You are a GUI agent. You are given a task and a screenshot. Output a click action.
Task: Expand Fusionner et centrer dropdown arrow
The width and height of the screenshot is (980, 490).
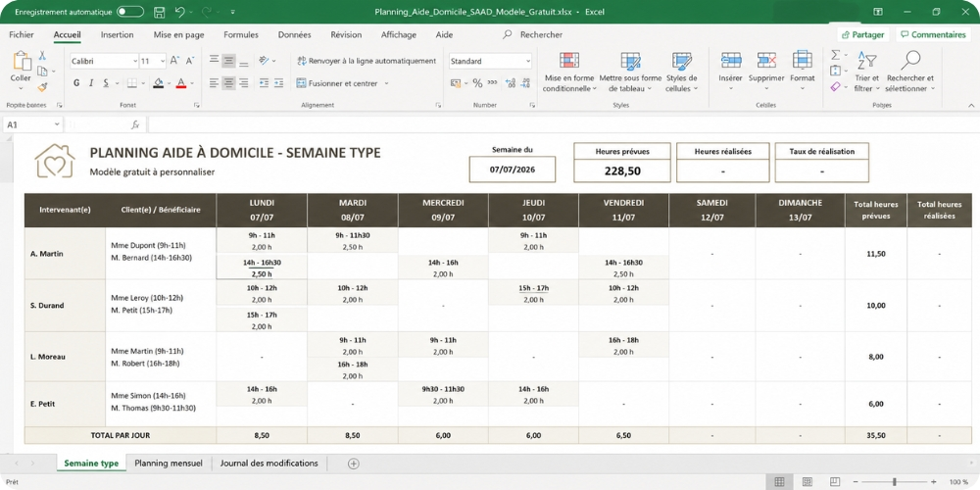tap(386, 83)
